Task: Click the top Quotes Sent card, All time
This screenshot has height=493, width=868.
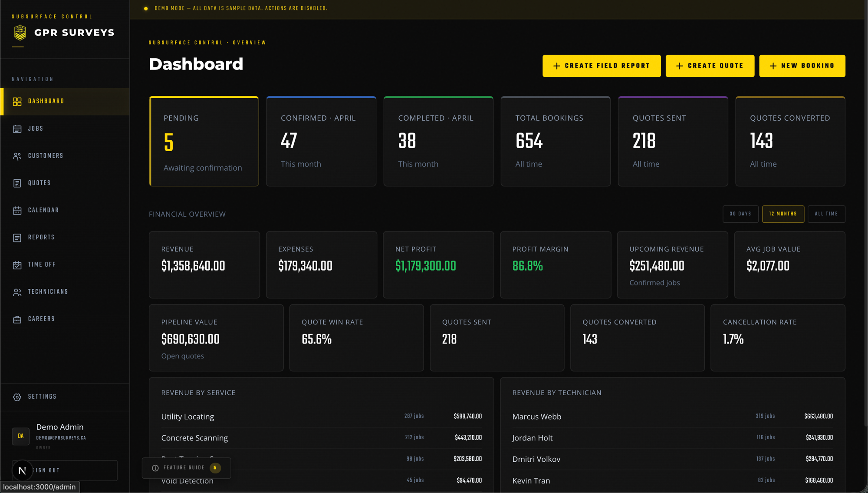Action: pyautogui.click(x=673, y=142)
